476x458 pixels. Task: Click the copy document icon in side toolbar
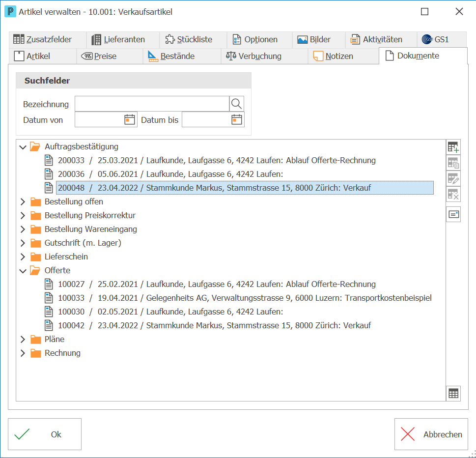[453, 164]
